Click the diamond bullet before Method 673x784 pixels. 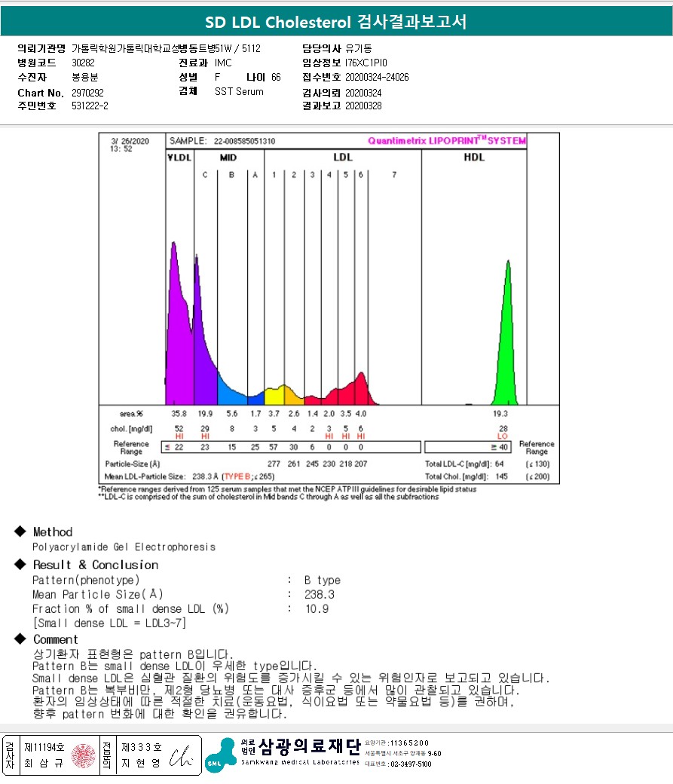tap(20, 531)
